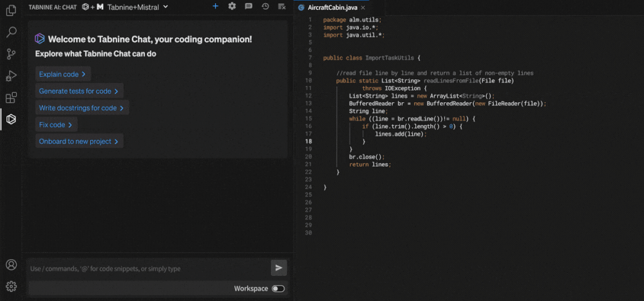Click Onboard to new project
Screen dimensions: 644x301
point(79,141)
